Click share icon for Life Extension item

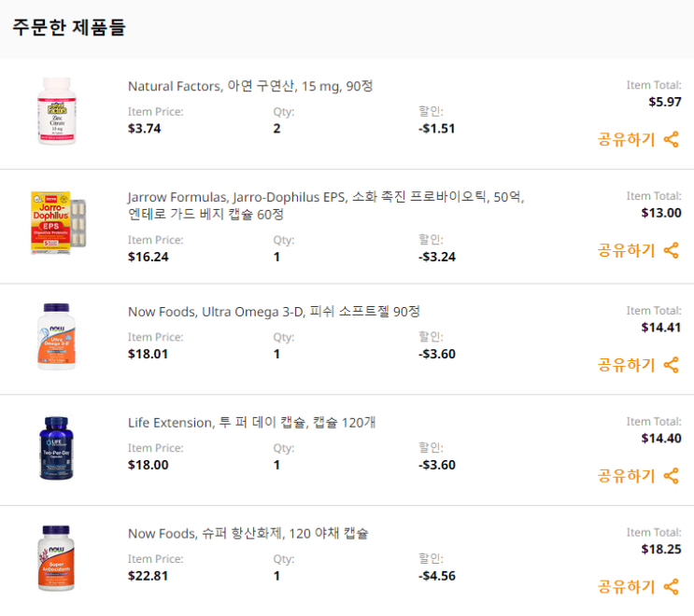pos(671,476)
